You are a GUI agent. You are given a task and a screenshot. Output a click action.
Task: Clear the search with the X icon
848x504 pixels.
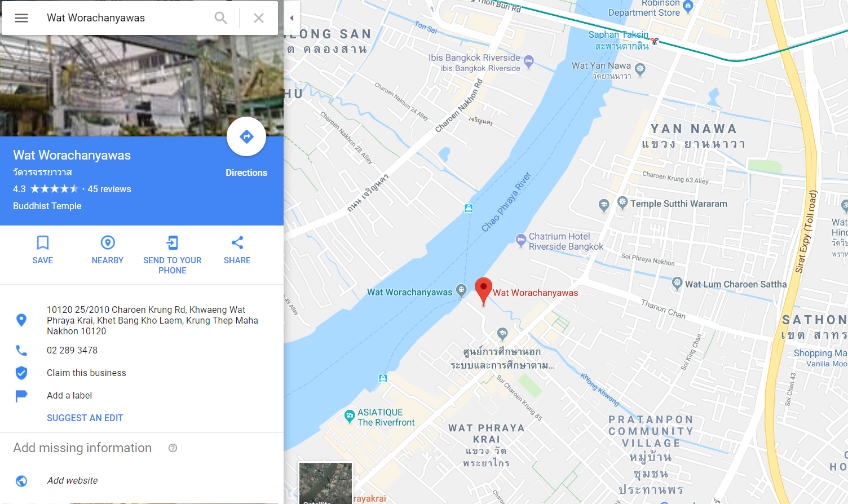point(259,18)
